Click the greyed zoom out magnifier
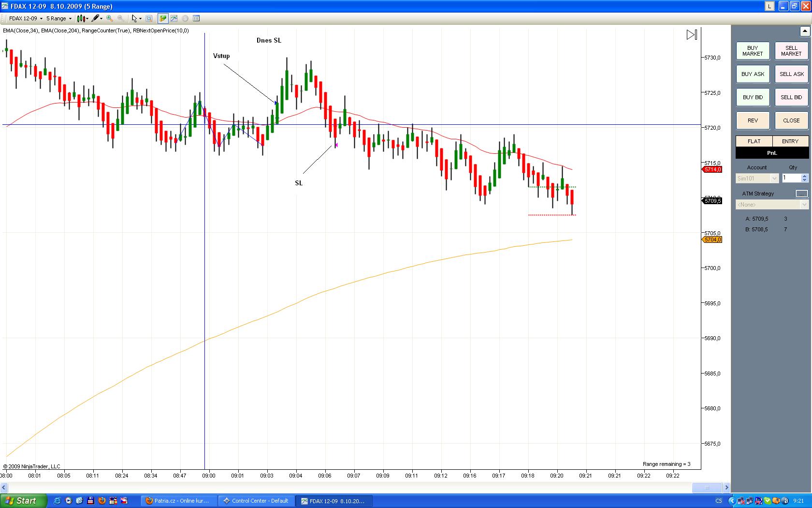 120,18
